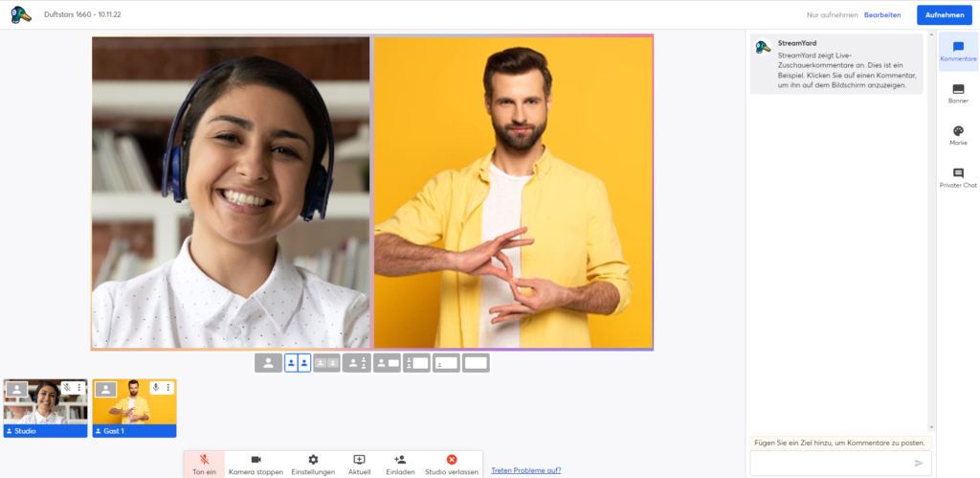Click the StreamYard duck logo
The height and width of the screenshot is (478, 980).
click(20, 14)
